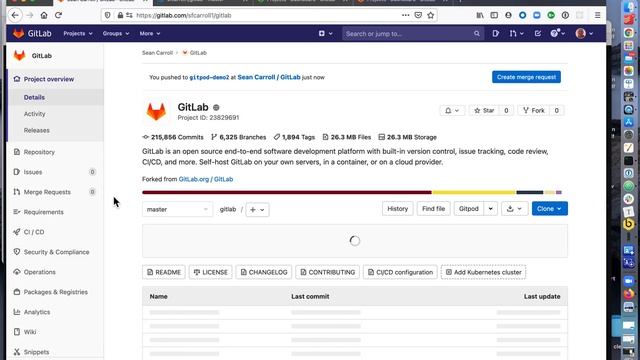Open Sean Carroll / GitLab project link

coord(269,77)
